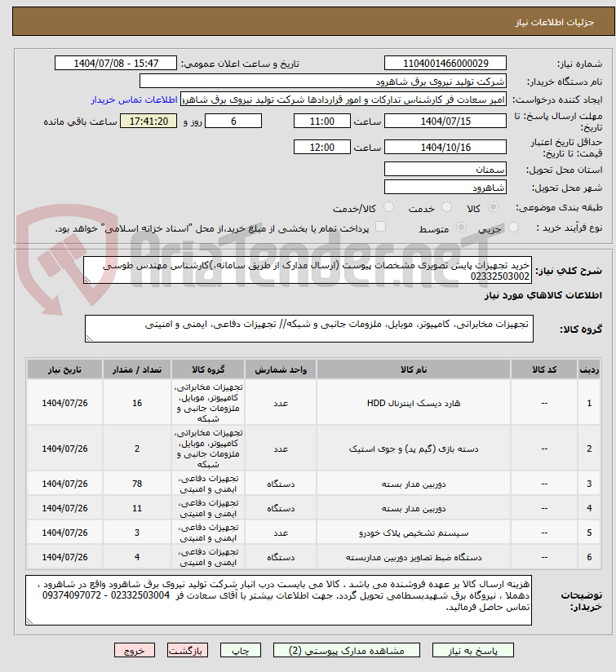Click quantity 78 in row 3

click(137, 484)
